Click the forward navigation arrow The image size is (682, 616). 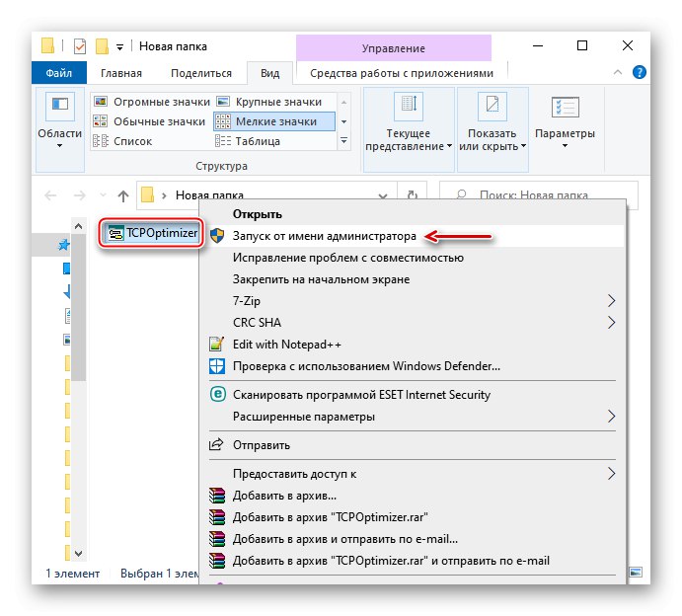80,195
